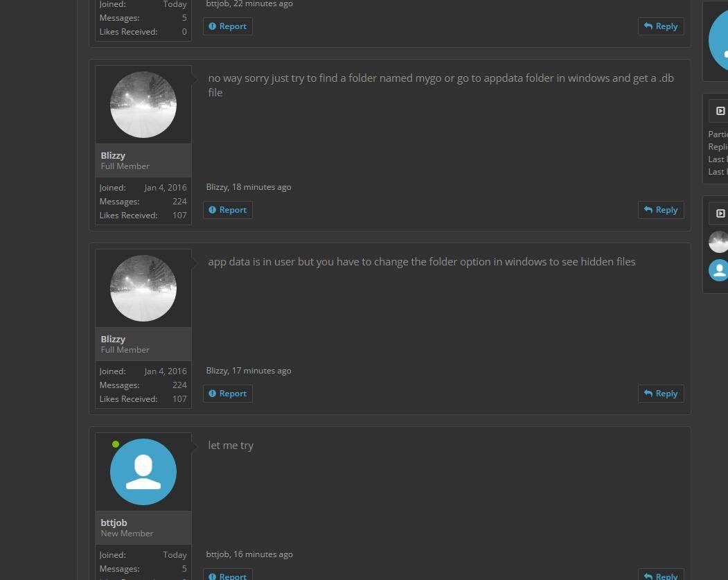This screenshot has height=580, width=728.
Task: Report Blizzy's post from 17 minutes ago
Action: 227,394
